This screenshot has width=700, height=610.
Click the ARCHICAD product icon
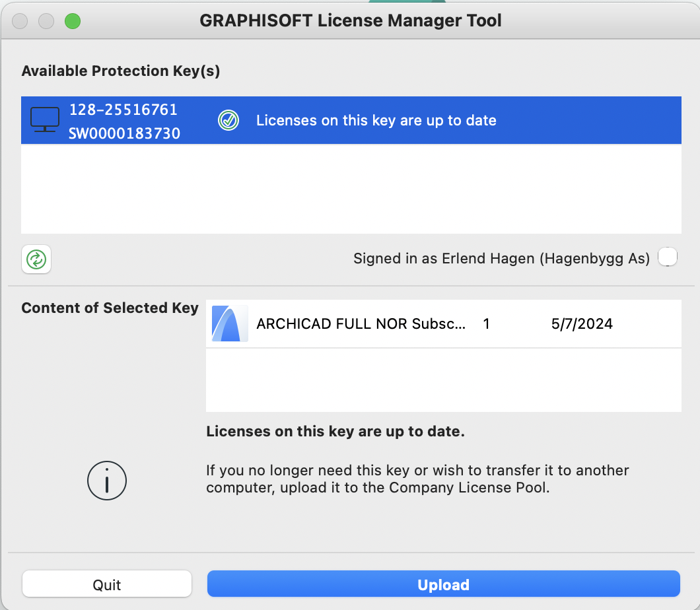[x=230, y=323]
